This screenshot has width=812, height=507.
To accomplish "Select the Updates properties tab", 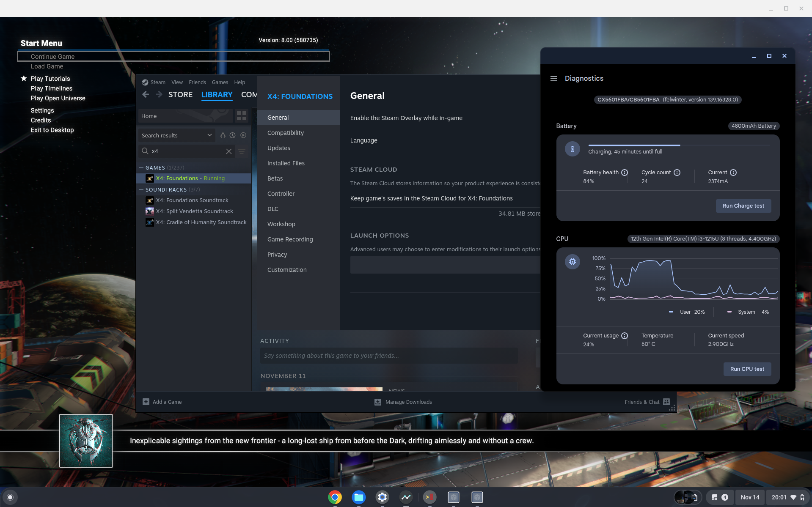I will (x=299, y=148).
